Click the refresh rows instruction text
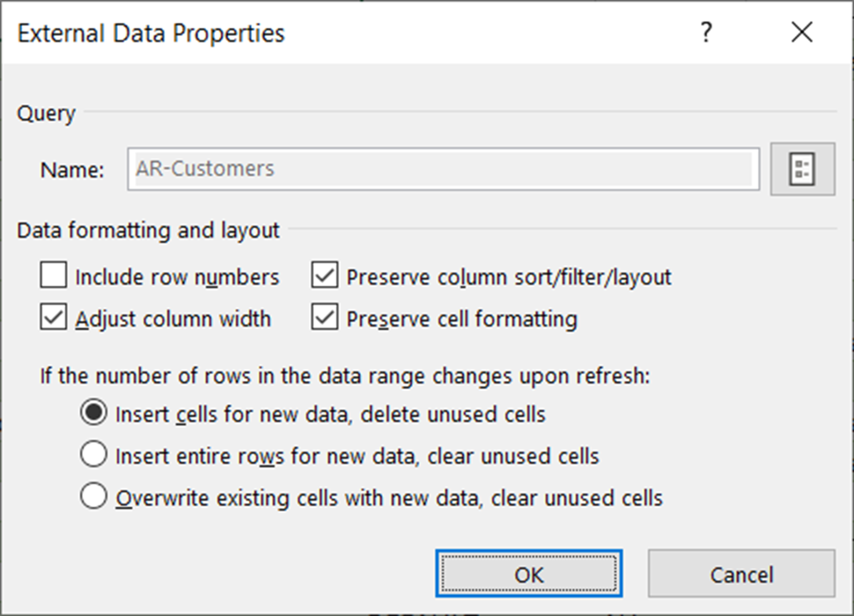The height and width of the screenshot is (616, 854). click(x=345, y=376)
